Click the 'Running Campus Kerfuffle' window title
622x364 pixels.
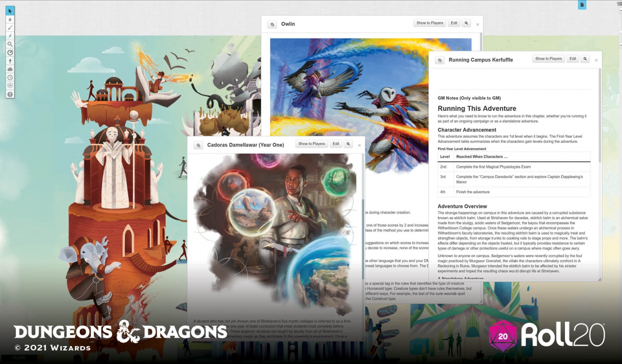click(x=481, y=60)
